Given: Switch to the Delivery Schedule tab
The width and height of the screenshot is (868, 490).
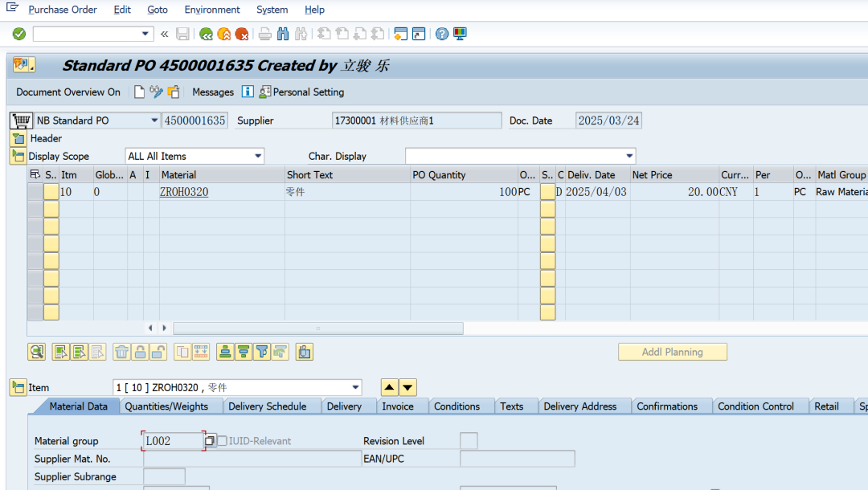Looking at the screenshot, I should click(267, 406).
